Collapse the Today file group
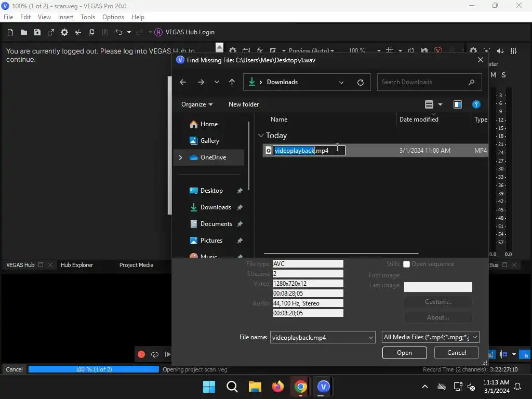This screenshot has height=399, width=532. point(261,136)
